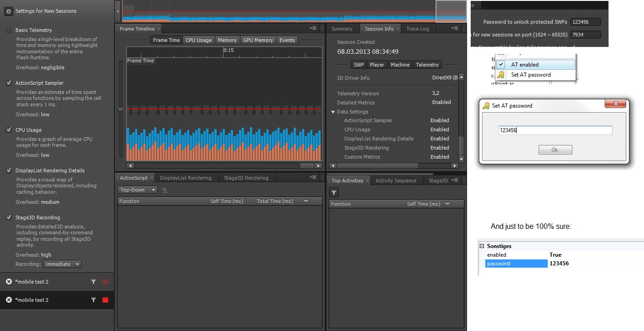Switch to the Activity Sequence tab
644x331 pixels.
tap(396, 181)
